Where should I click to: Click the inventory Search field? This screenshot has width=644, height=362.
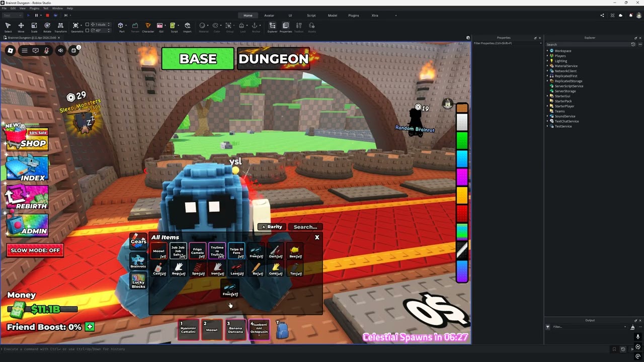tap(305, 227)
